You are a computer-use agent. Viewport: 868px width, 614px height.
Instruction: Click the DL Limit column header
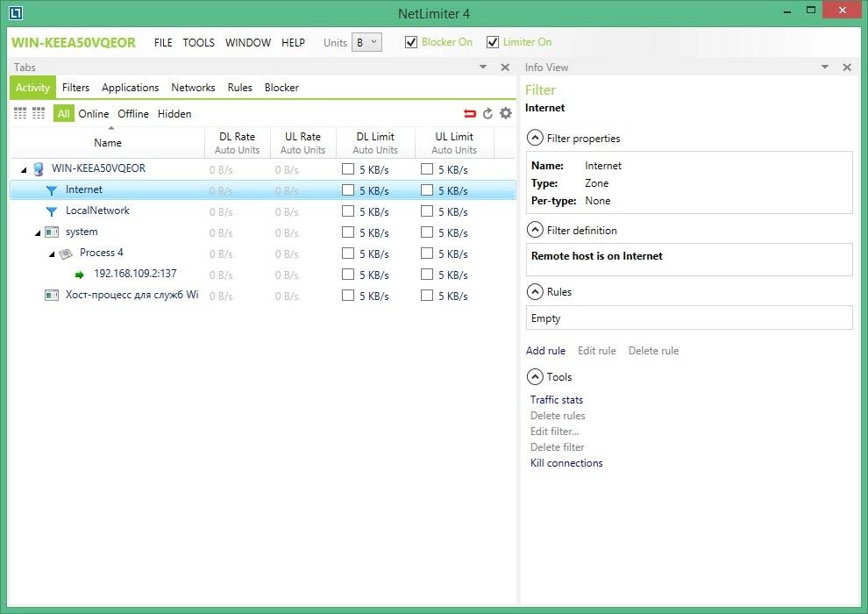(x=375, y=143)
